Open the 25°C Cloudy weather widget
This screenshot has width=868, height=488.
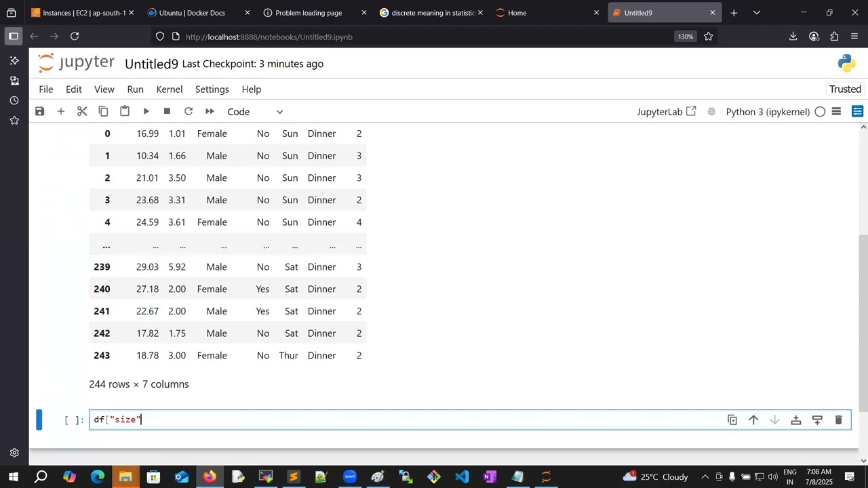pyautogui.click(x=655, y=476)
